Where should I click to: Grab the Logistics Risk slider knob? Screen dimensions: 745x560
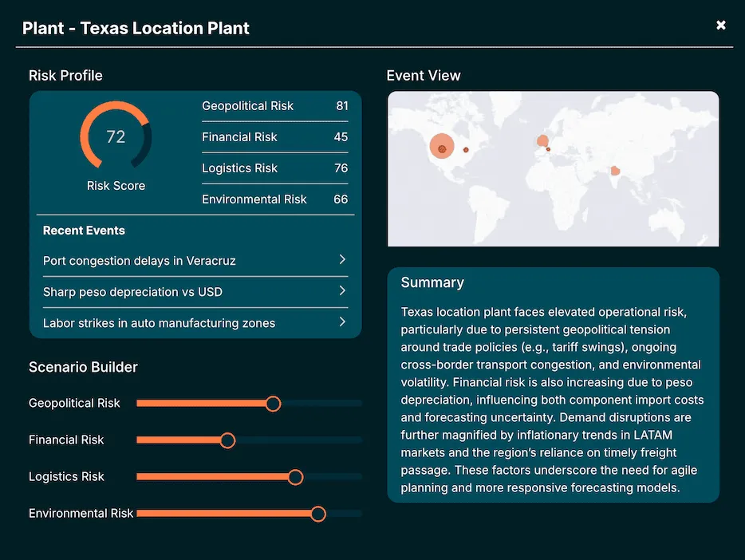coord(295,477)
